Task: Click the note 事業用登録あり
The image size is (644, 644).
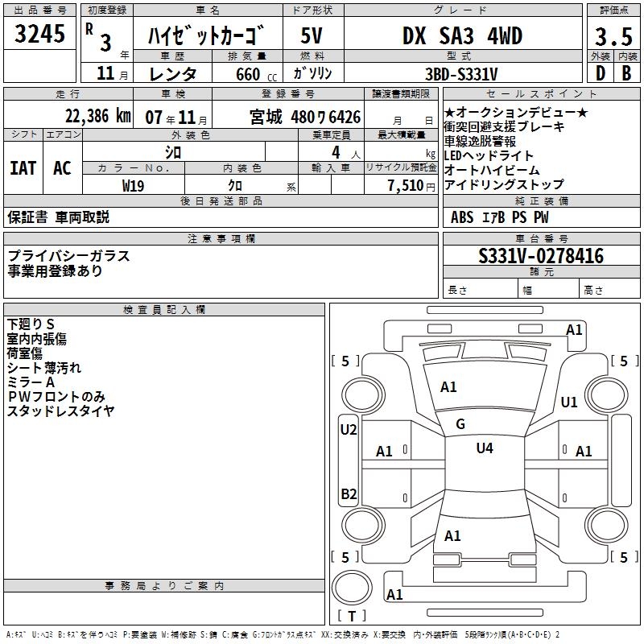Action: pyautogui.click(x=55, y=271)
